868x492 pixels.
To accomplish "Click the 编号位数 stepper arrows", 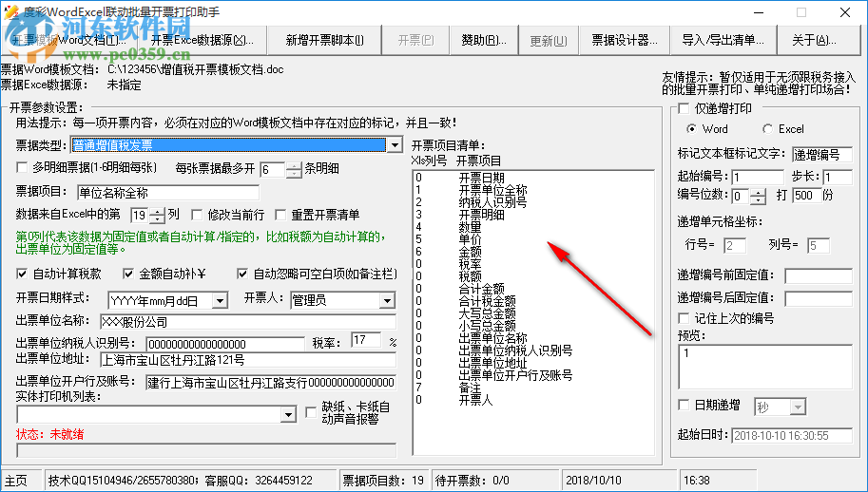I will (759, 197).
